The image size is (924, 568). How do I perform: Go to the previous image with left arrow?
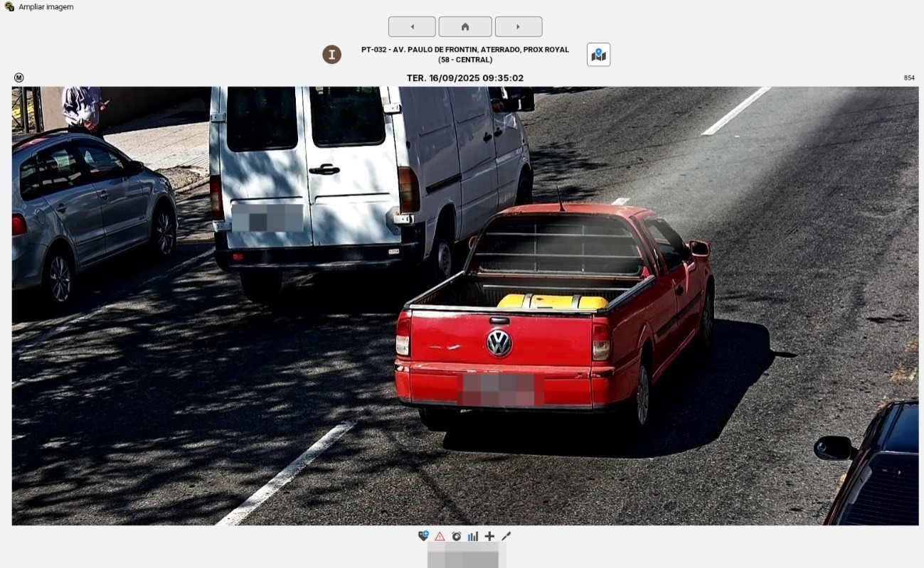point(412,27)
